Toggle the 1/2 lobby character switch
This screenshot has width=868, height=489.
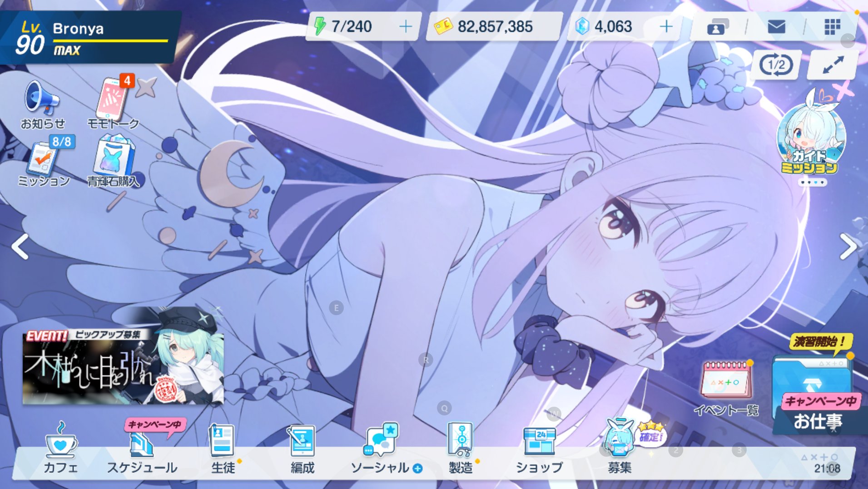(x=776, y=65)
